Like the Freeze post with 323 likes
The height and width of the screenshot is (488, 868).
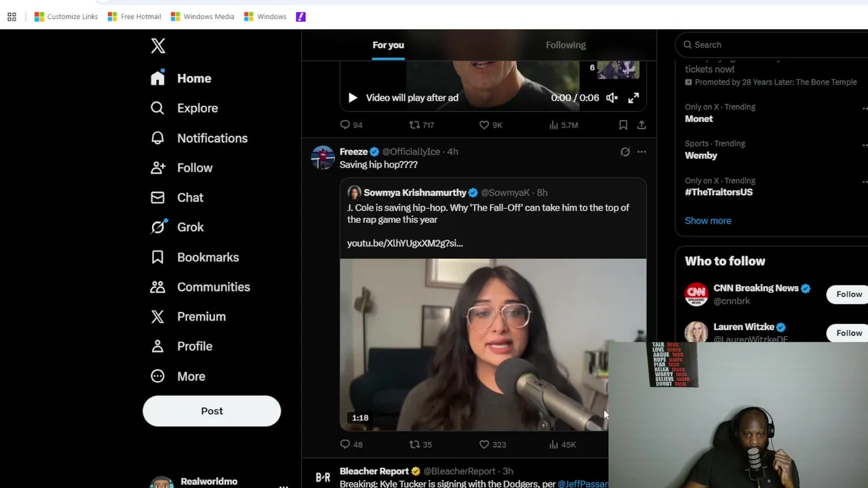coord(492,445)
